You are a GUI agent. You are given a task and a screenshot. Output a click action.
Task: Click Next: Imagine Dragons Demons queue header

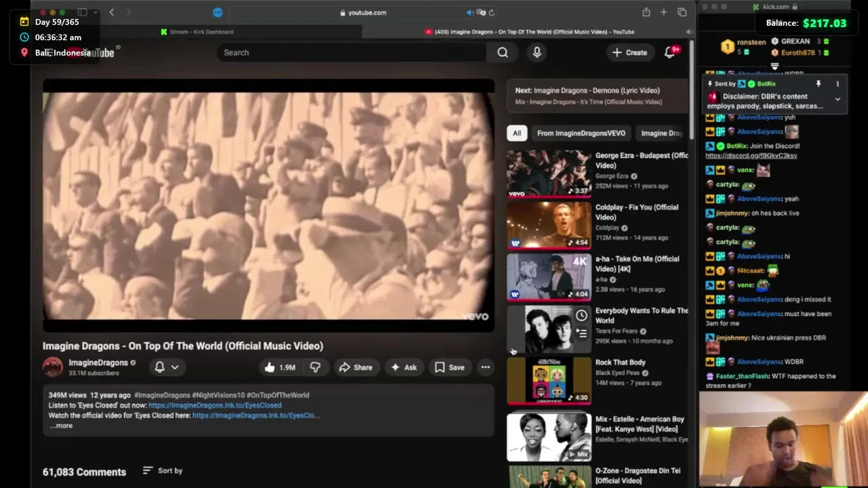point(587,90)
